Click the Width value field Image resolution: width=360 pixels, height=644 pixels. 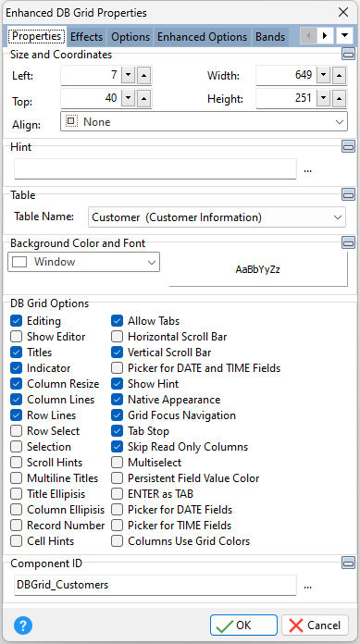click(x=286, y=76)
